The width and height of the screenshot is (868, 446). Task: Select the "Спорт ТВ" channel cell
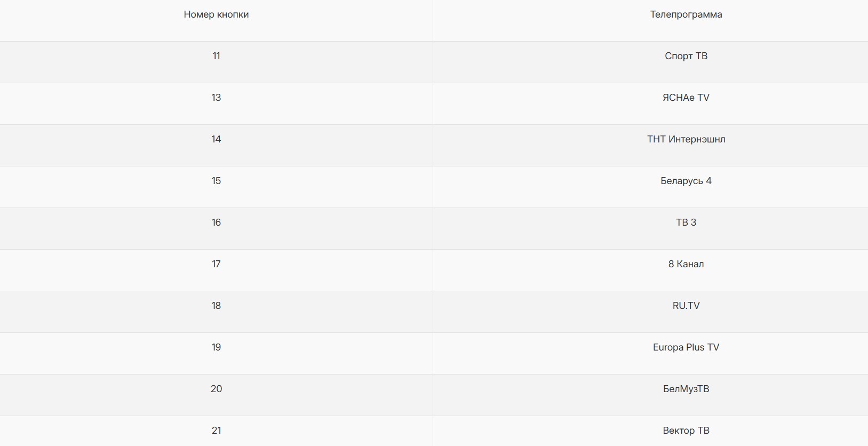pos(686,57)
